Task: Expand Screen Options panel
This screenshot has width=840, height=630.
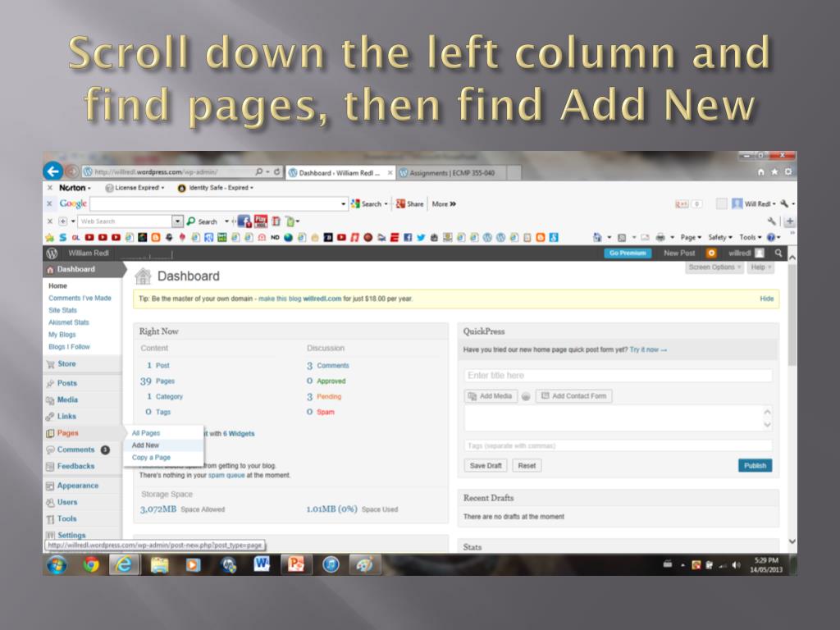Action: point(714,267)
